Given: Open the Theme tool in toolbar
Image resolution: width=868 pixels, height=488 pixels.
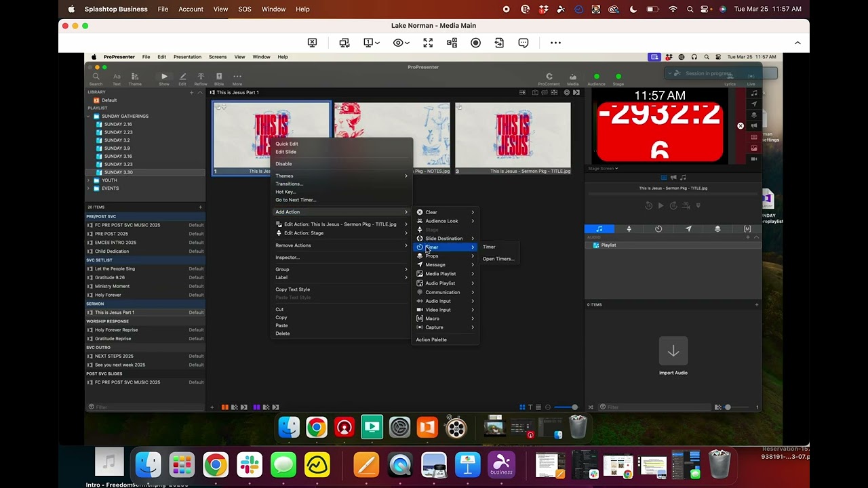Looking at the screenshot, I should (135, 79).
